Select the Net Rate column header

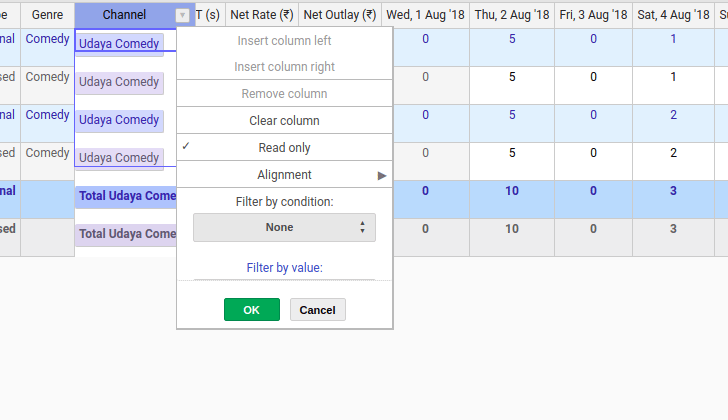click(x=262, y=15)
